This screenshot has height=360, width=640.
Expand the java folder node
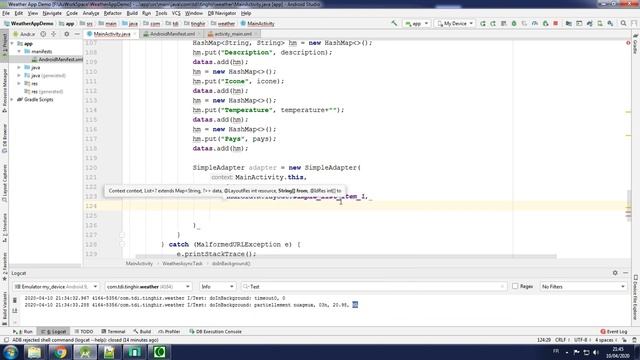19,67
